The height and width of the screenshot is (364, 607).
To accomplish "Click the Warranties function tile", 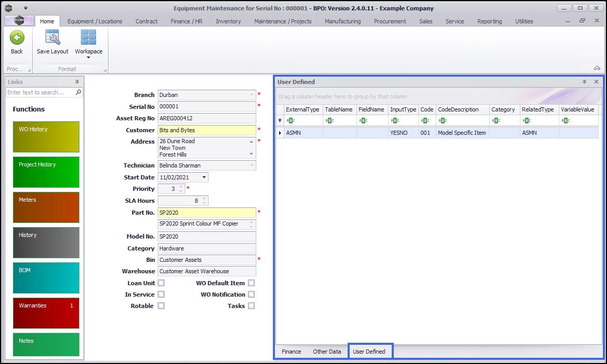I will (46, 313).
